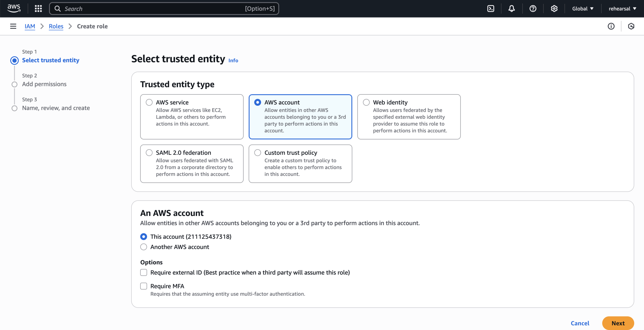The height and width of the screenshot is (330, 644).
Task: Open the settings gear icon
Action: [x=554, y=9]
